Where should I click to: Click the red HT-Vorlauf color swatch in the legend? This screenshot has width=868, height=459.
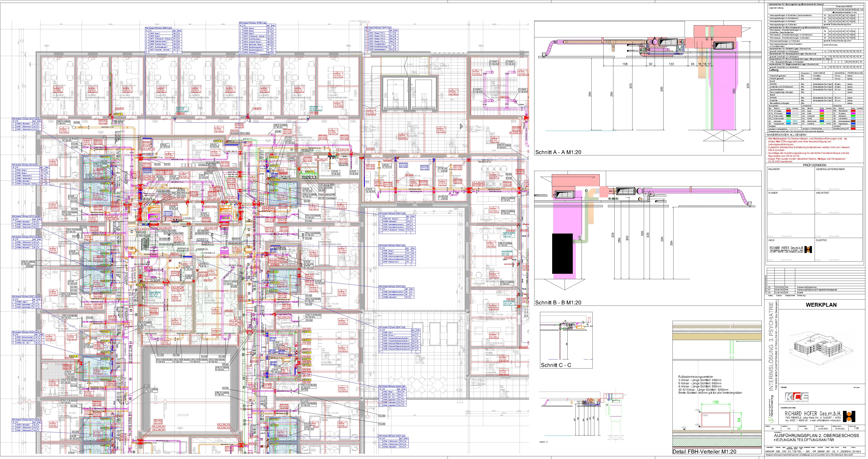788,111
